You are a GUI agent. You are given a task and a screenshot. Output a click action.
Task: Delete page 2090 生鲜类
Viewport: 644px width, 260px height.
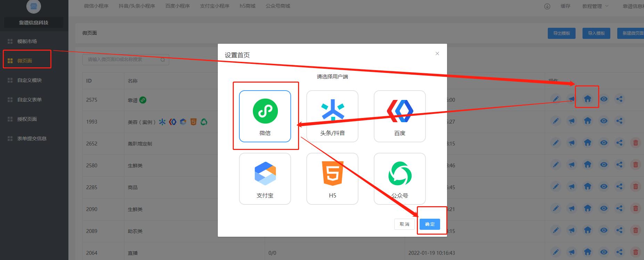636,208
